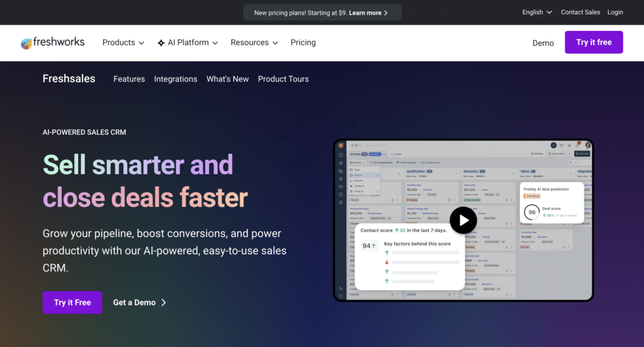The image size is (644, 347).
Task: Click Contact Sales link
Action: [x=580, y=13]
